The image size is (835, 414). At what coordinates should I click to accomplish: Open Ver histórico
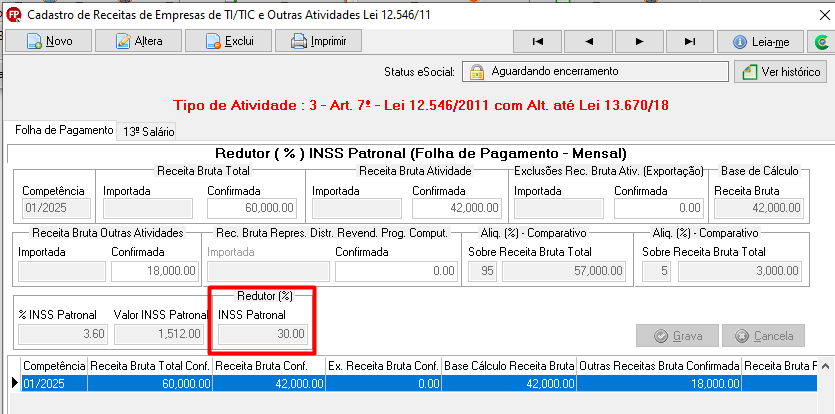coord(781,71)
